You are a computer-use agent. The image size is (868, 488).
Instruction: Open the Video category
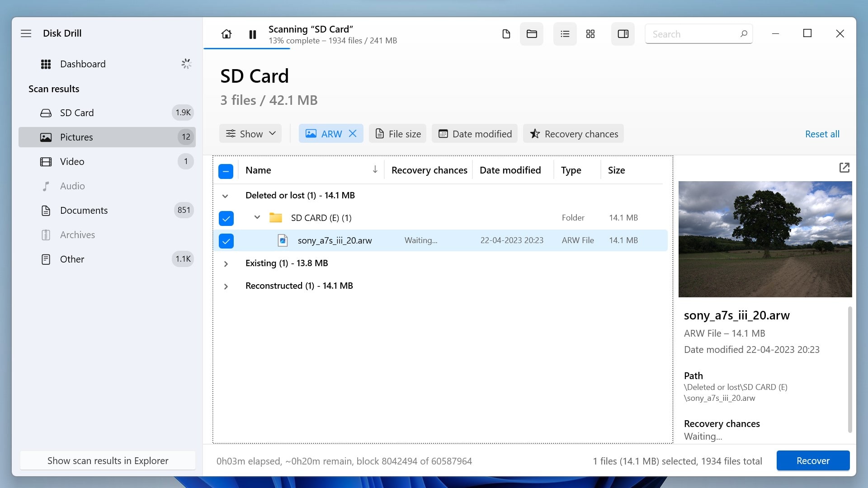tap(107, 161)
